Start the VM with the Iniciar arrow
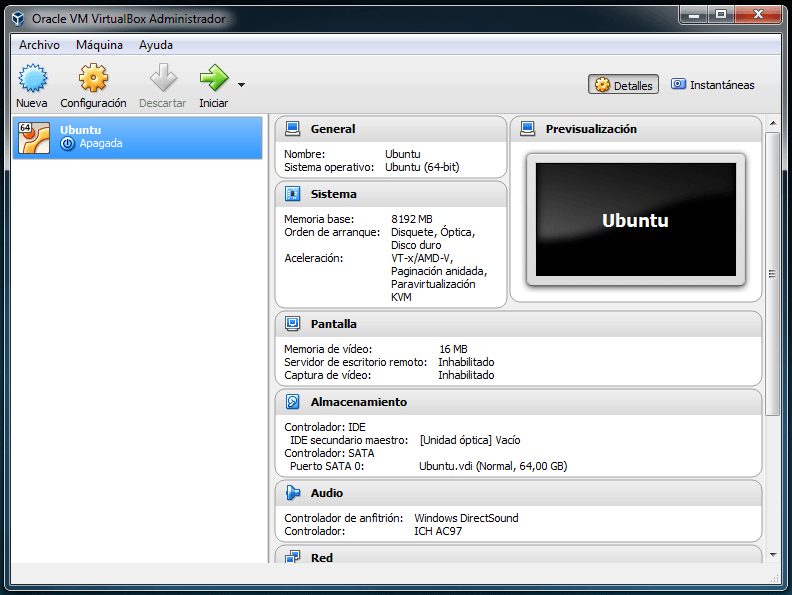This screenshot has width=792, height=595. 214,77
